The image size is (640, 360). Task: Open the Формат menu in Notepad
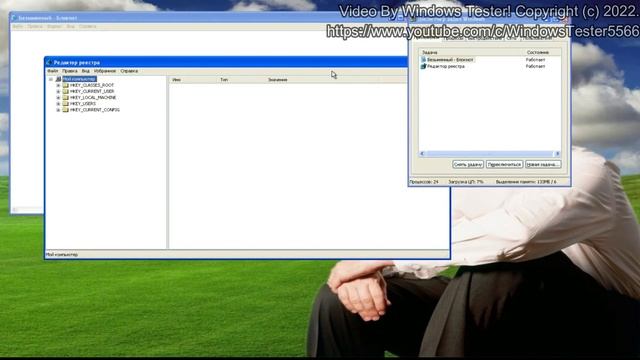[x=54, y=27]
